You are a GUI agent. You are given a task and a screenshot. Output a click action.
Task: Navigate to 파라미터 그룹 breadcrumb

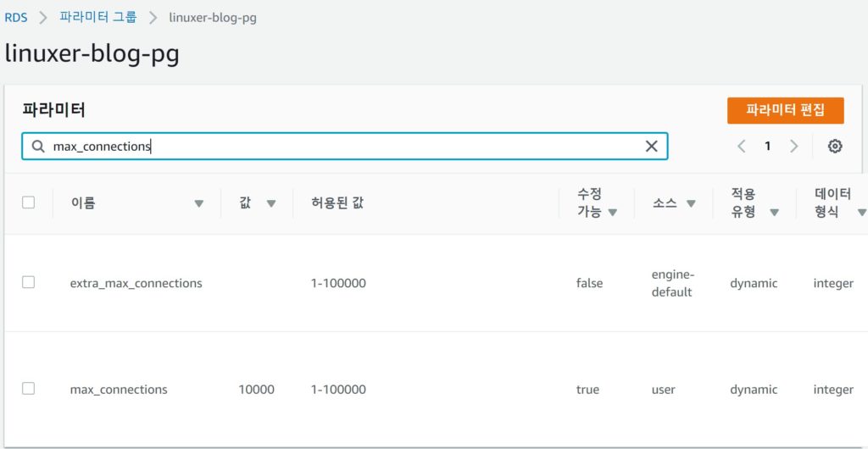click(98, 17)
